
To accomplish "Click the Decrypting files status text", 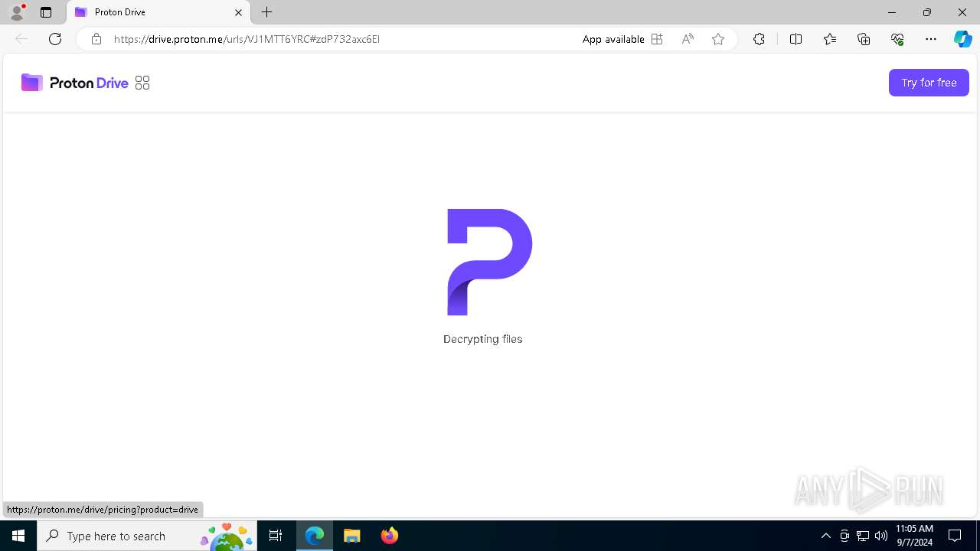I will (x=483, y=339).
